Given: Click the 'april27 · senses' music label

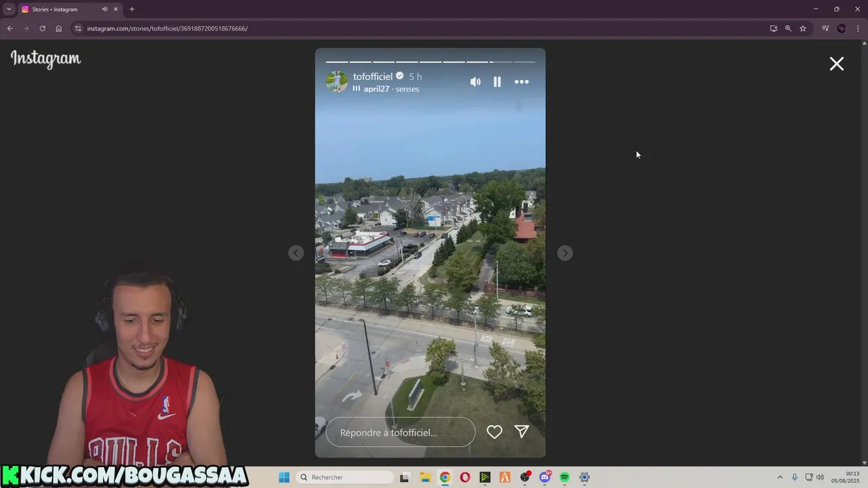Looking at the screenshot, I should click(391, 89).
